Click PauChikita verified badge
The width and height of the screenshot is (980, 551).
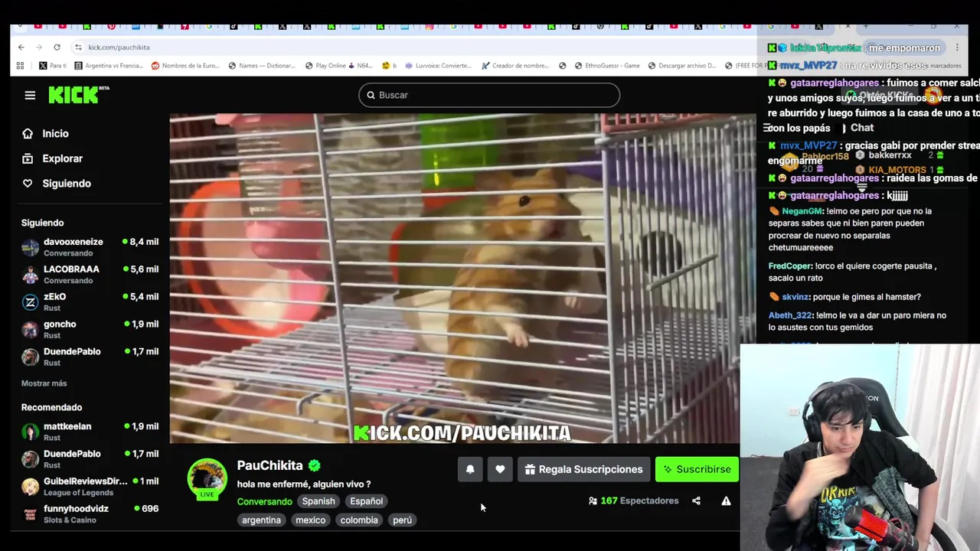(315, 465)
